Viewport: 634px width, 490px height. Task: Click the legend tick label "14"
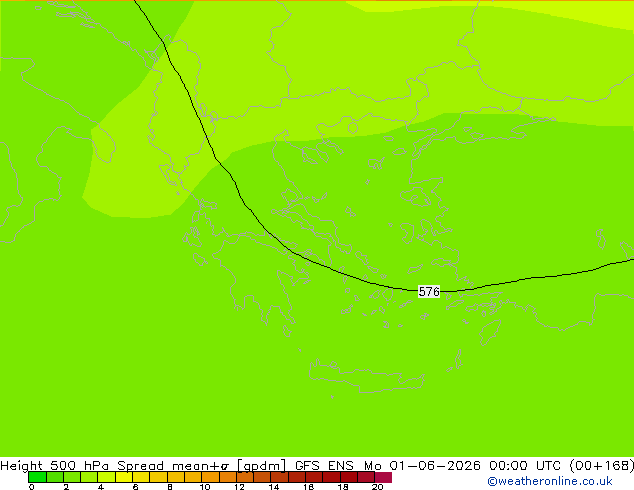274,487
